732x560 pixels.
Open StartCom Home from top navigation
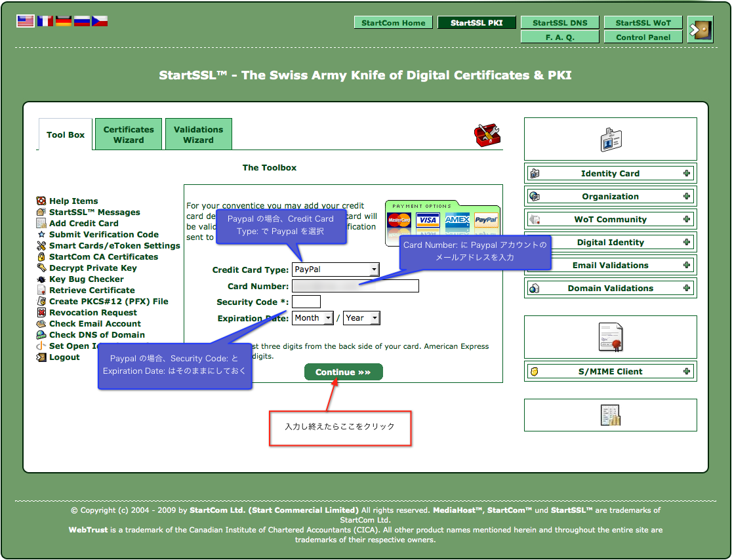393,22
